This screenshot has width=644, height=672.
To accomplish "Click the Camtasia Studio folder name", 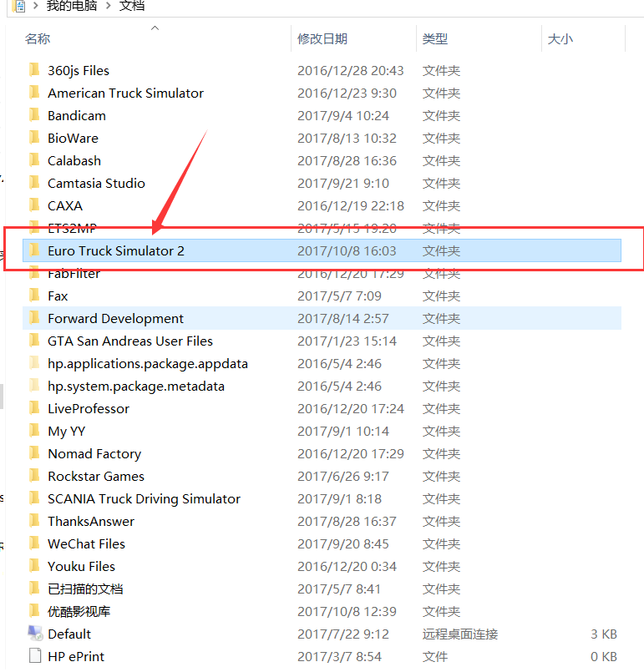I will tap(96, 184).
